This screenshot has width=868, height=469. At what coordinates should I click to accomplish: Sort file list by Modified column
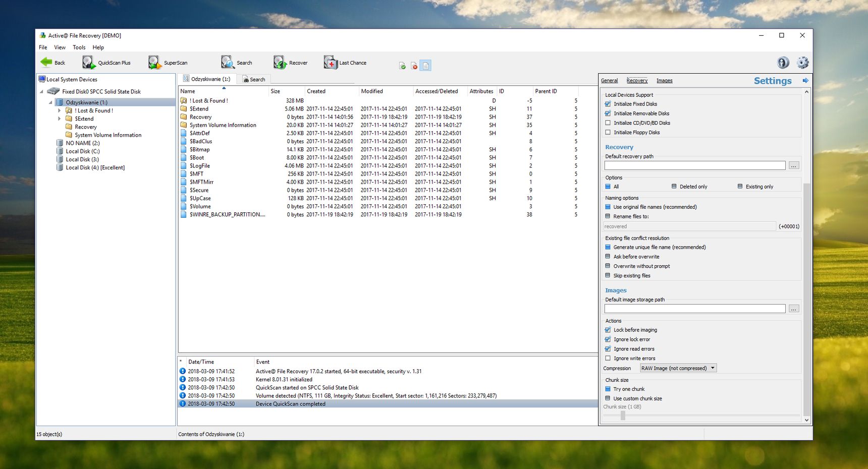[x=386, y=91]
